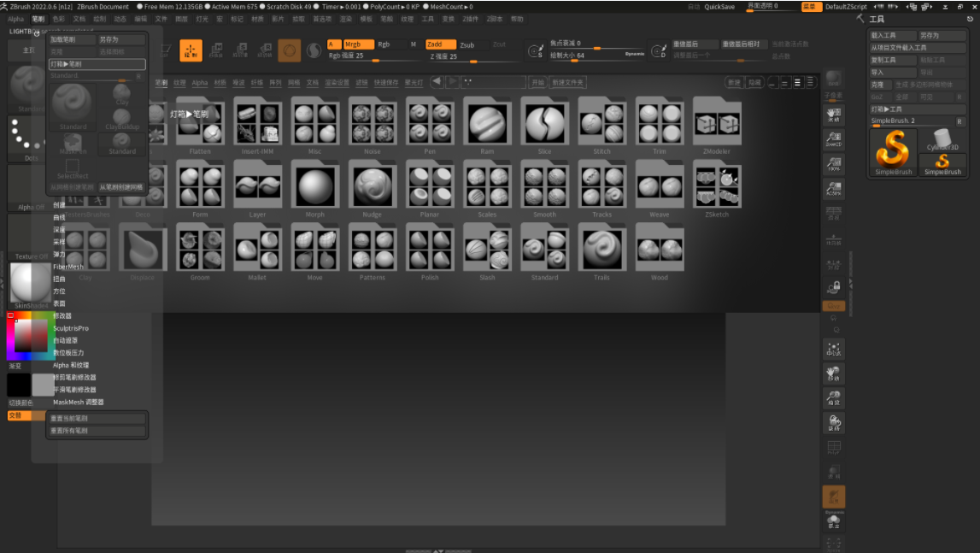980x553 pixels.
Task: Click the 新建文件夹 button
Action: (x=566, y=83)
